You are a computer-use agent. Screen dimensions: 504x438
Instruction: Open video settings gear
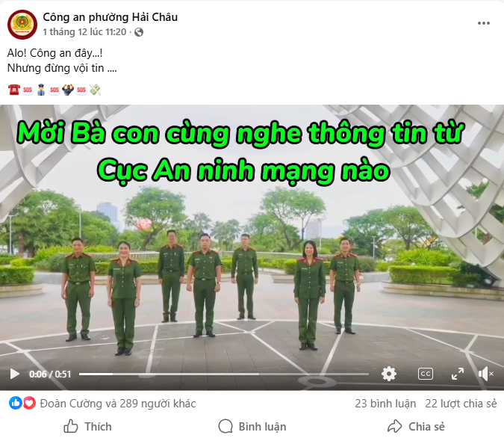click(x=388, y=374)
